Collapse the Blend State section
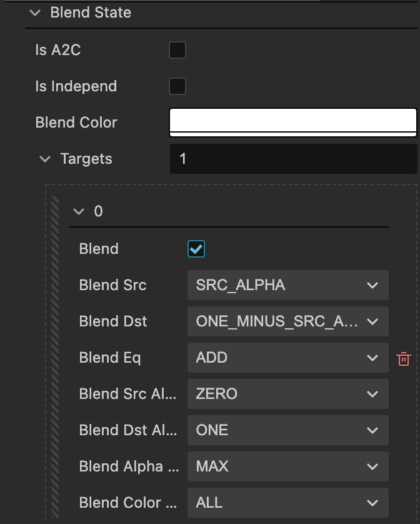 tap(35, 13)
